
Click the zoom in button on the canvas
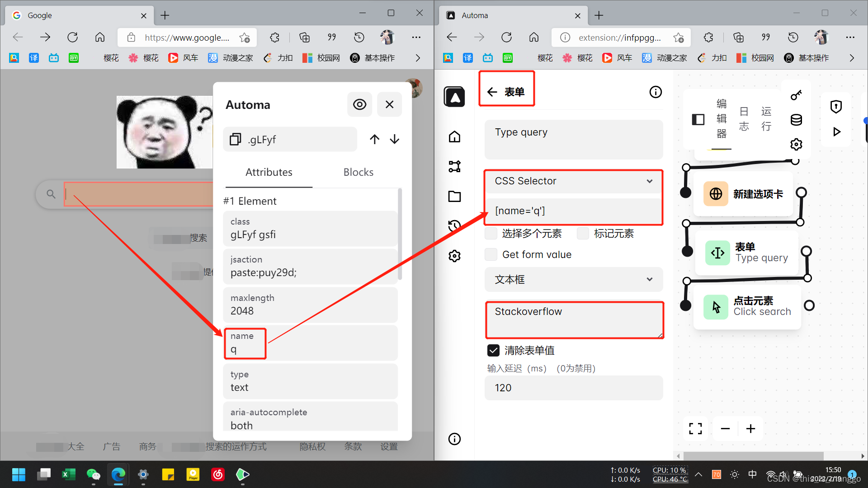coord(750,428)
